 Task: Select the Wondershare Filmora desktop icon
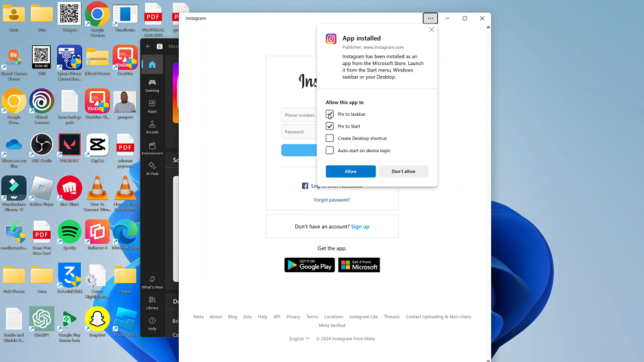[x=14, y=193]
